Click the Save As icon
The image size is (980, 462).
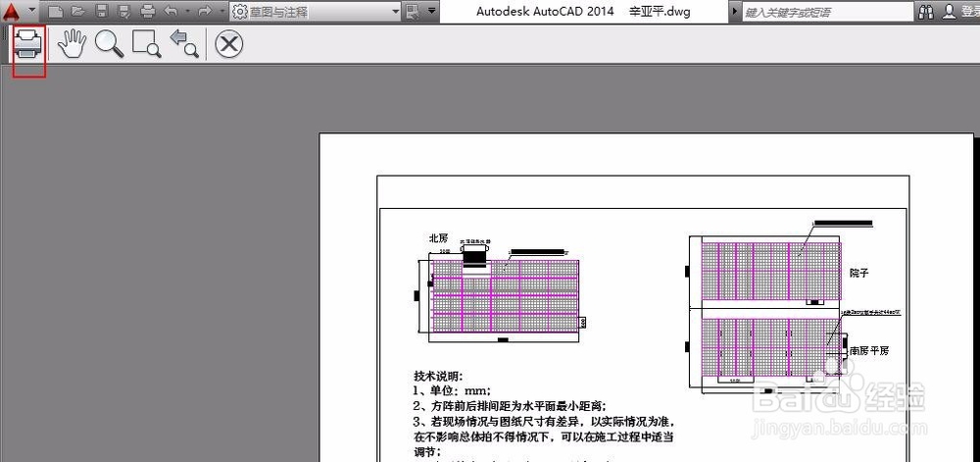coord(124,11)
